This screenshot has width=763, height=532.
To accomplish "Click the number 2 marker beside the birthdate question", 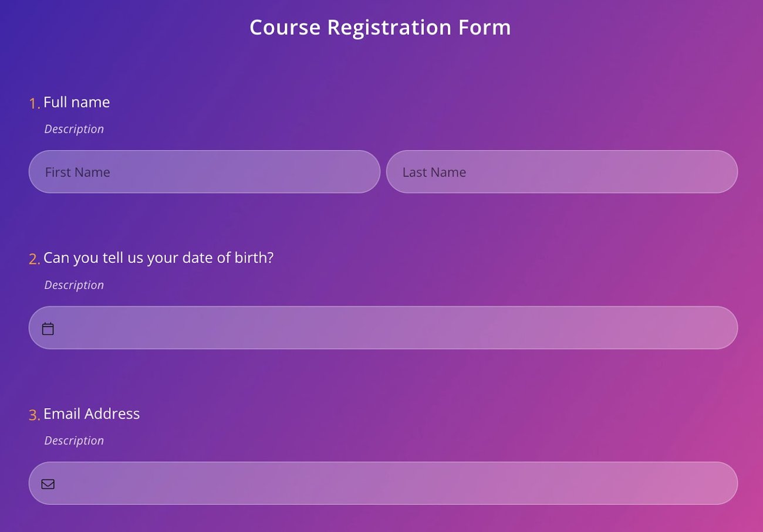I will point(34,258).
